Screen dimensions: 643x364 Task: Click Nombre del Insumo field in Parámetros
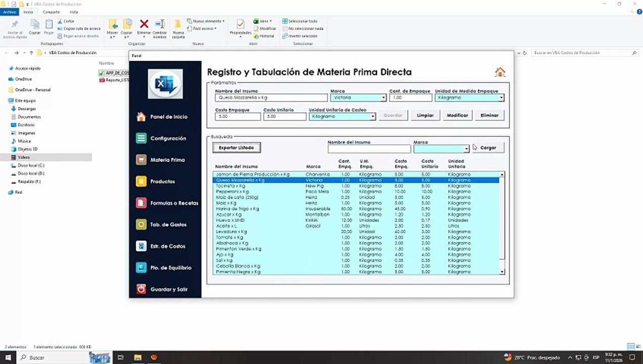[x=271, y=98]
